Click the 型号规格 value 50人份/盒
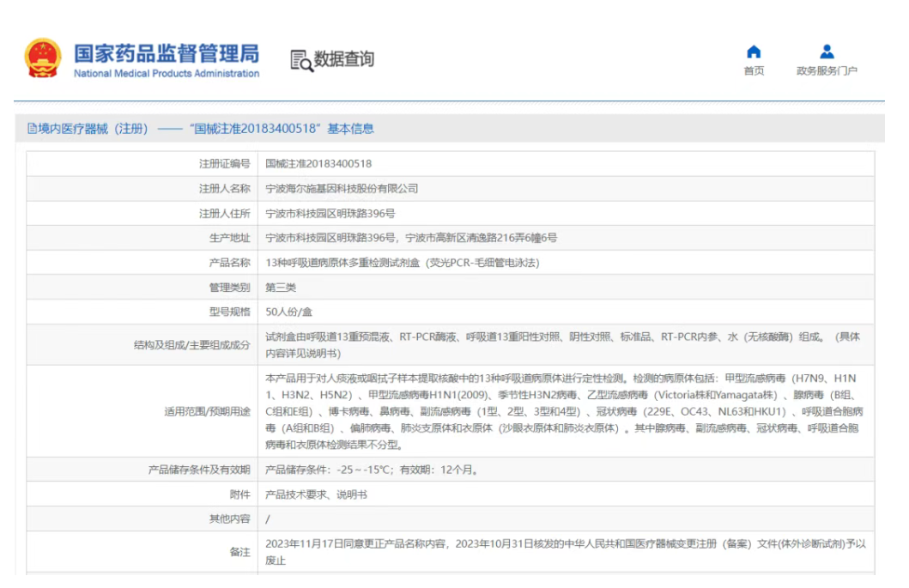The height and width of the screenshot is (588, 909). [x=289, y=312]
